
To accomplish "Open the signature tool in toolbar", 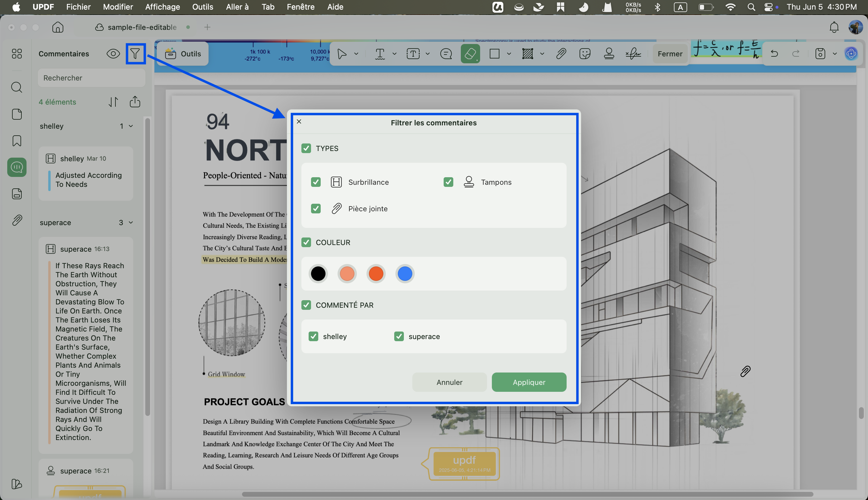I will (633, 54).
